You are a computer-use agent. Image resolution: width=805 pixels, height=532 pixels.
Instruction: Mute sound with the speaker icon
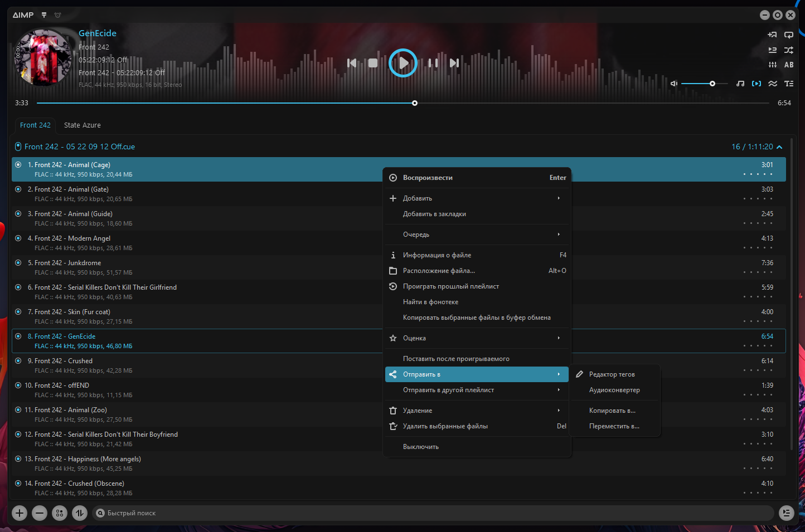pos(674,84)
